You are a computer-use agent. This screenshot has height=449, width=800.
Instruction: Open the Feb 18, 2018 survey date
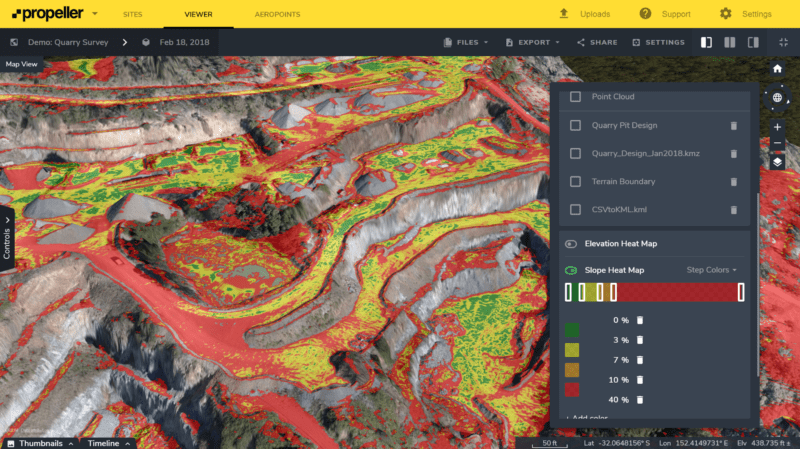[x=184, y=42]
